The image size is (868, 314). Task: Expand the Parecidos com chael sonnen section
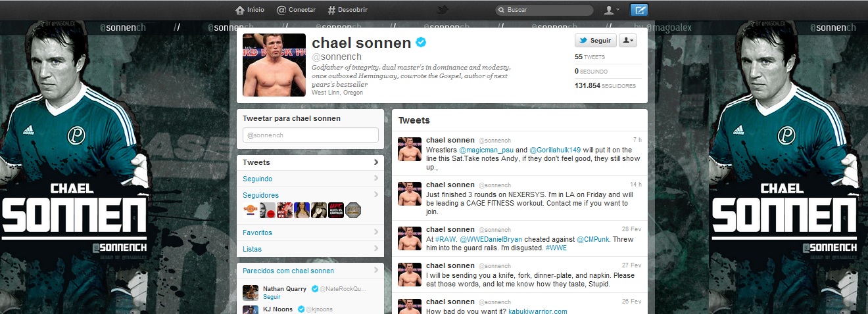coord(310,270)
